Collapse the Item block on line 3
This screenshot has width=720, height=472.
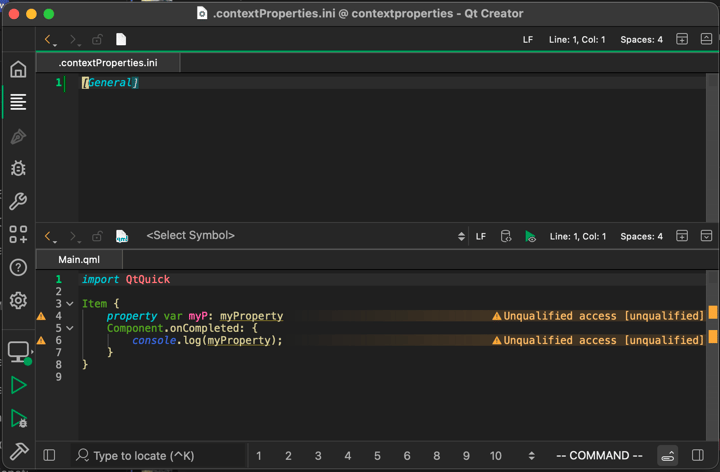(x=70, y=304)
